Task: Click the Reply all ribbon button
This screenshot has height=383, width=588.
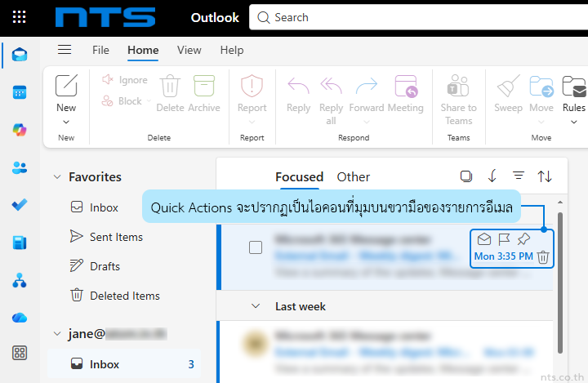Action: point(331,100)
